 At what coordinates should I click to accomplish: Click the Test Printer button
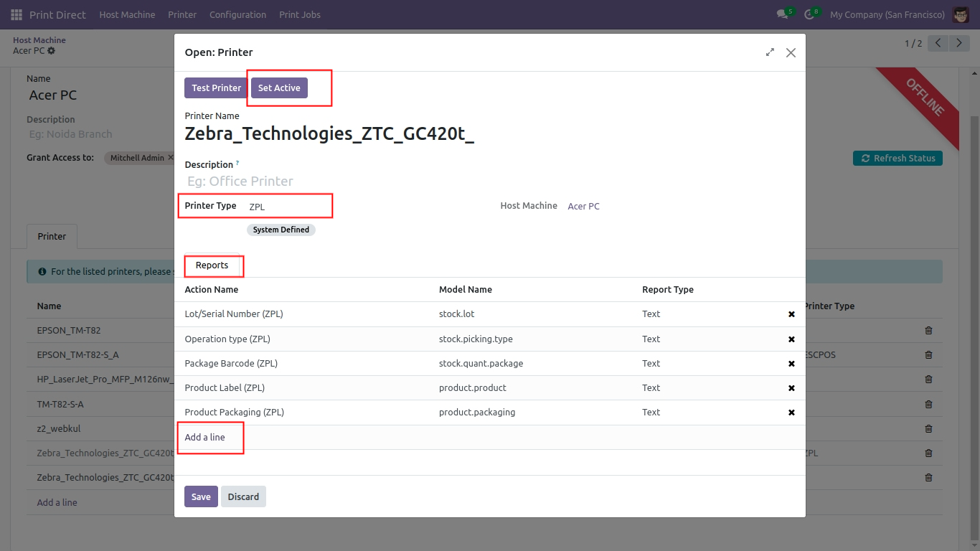click(x=217, y=88)
